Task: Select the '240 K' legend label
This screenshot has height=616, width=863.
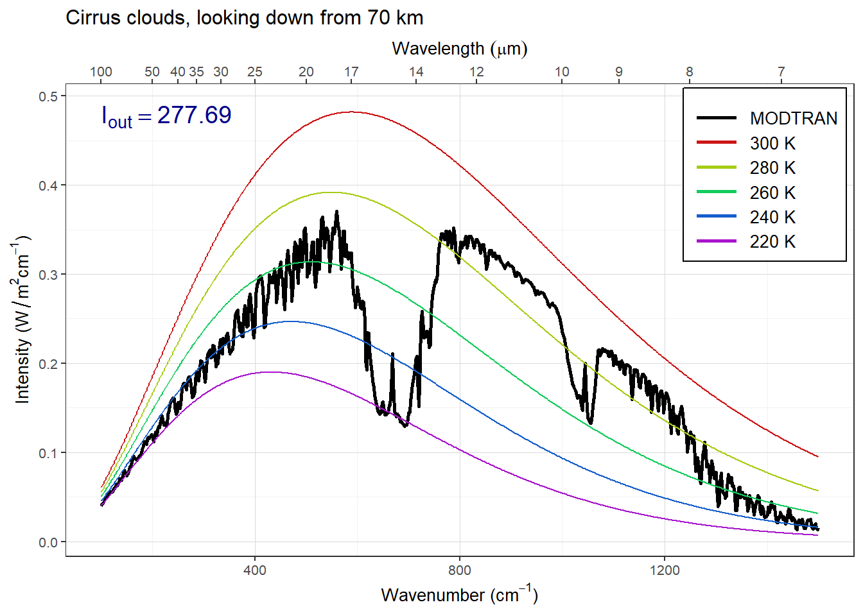Action: tap(772, 217)
